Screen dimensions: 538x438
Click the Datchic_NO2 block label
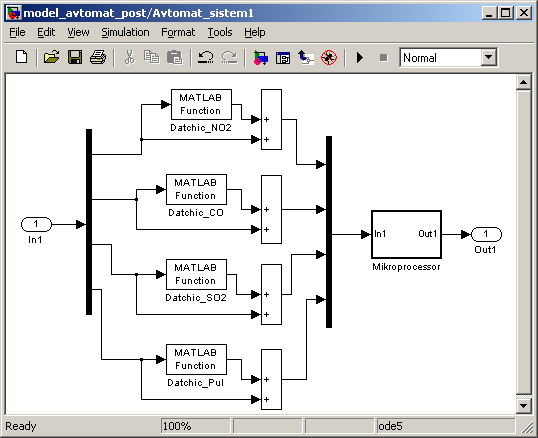pyautogui.click(x=201, y=128)
